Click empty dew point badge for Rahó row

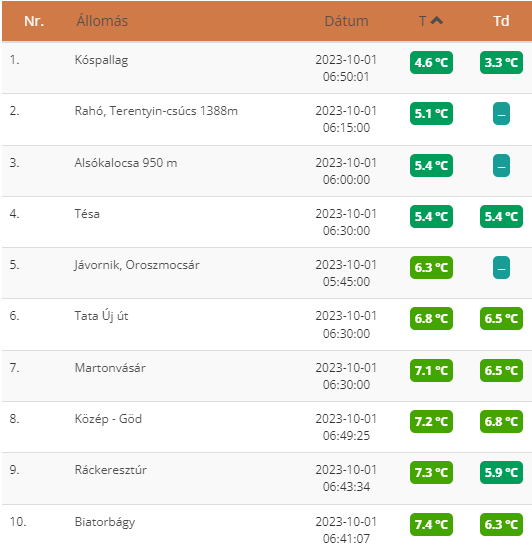pos(501,114)
